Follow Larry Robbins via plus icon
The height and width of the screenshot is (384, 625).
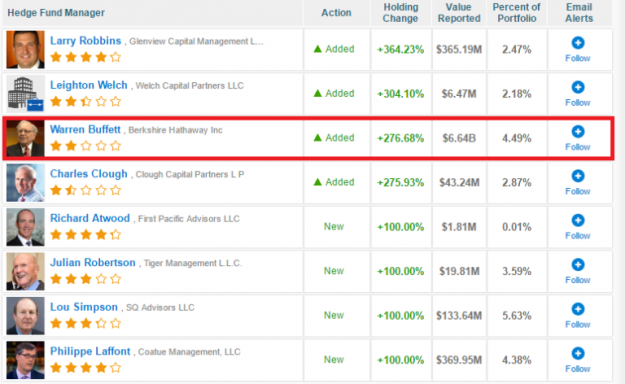tap(578, 43)
